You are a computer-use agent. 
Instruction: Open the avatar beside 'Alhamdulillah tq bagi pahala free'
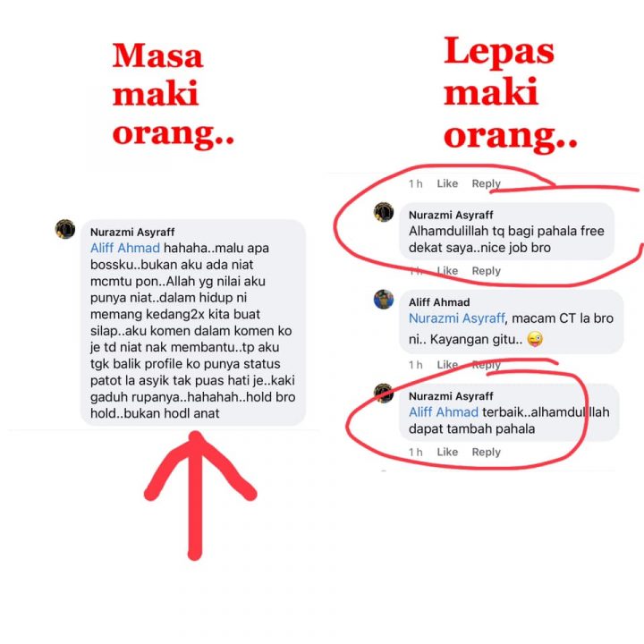384,212
